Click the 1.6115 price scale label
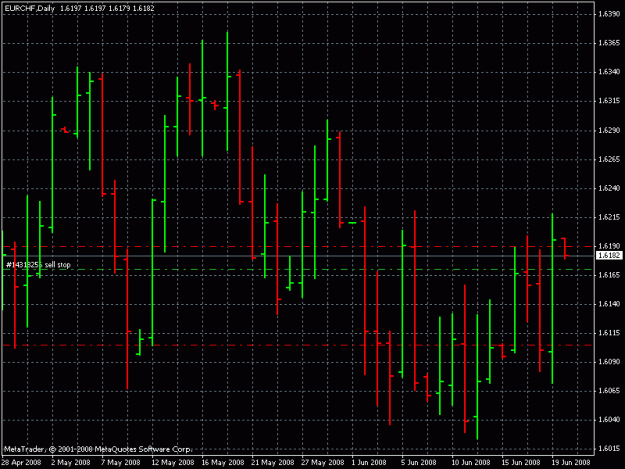 coord(609,333)
